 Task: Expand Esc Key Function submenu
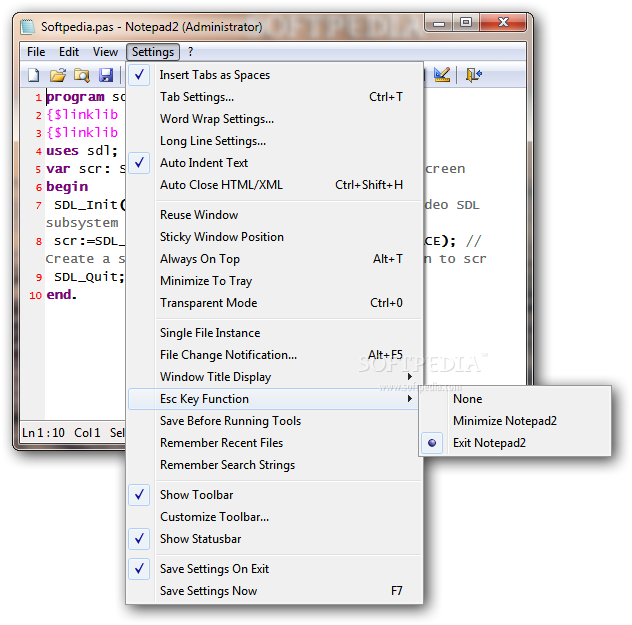pos(273,399)
